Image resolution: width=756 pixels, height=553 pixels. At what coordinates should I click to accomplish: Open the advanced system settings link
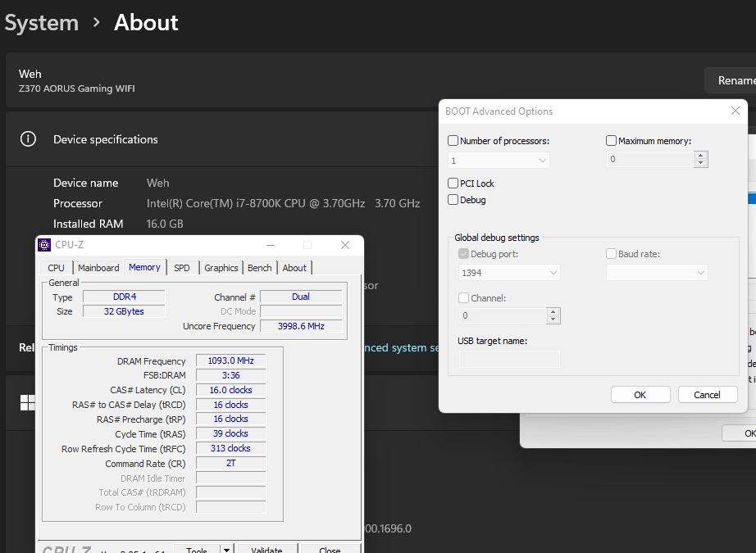403,347
